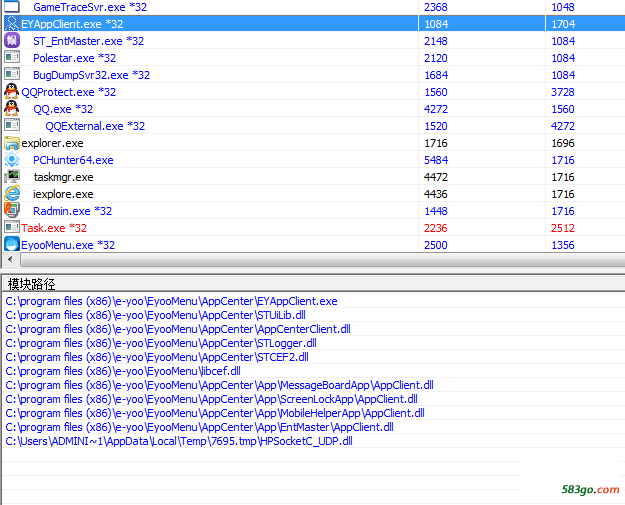Click the Task.exe window icon

coord(12,227)
